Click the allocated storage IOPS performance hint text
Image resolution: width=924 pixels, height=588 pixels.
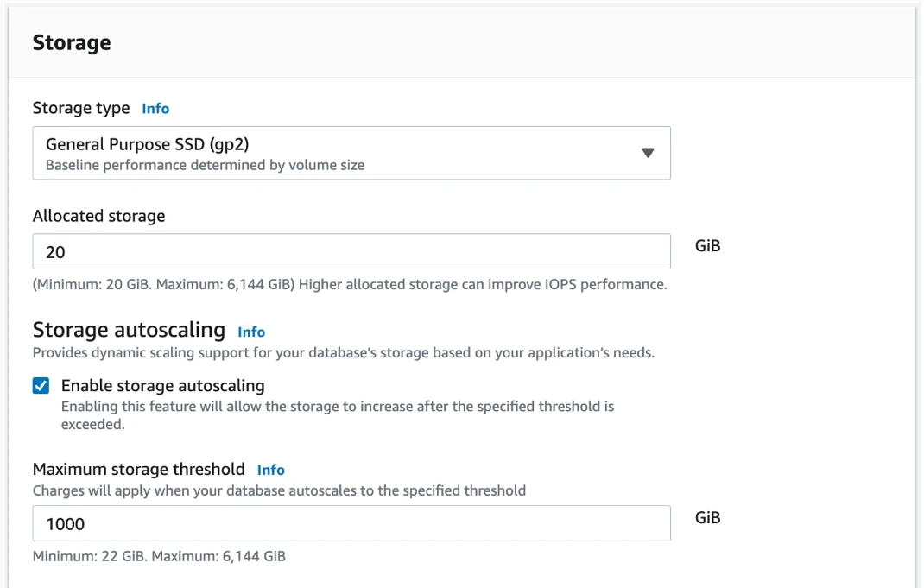350,285
